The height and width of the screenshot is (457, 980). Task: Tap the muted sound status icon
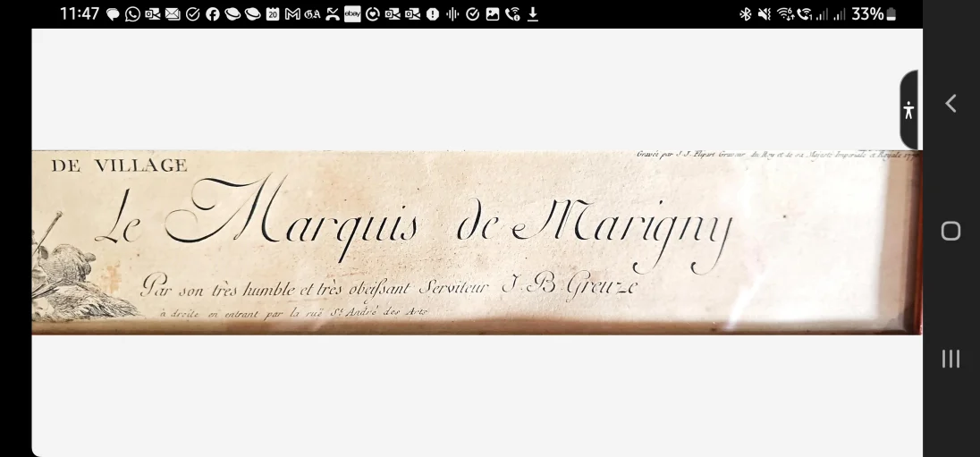pyautogui.click(x=765, y=14)
